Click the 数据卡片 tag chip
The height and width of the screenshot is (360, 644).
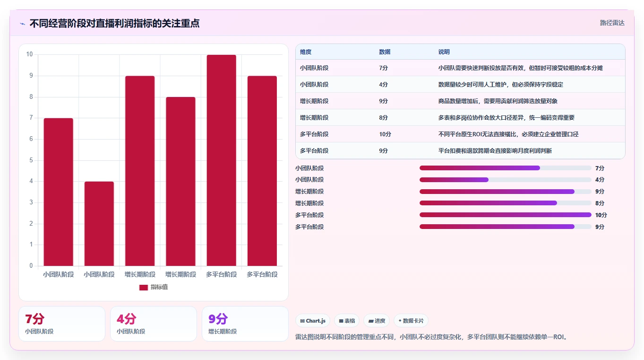(411, 321)
